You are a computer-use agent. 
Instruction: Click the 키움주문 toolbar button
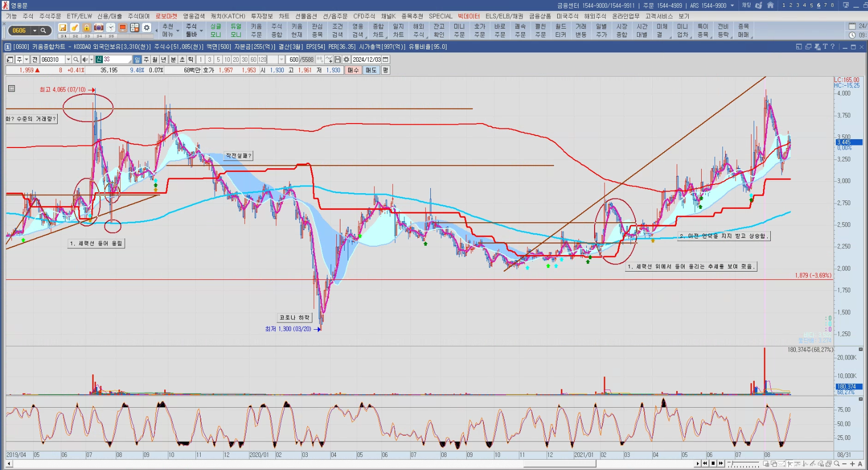point(256,31)
